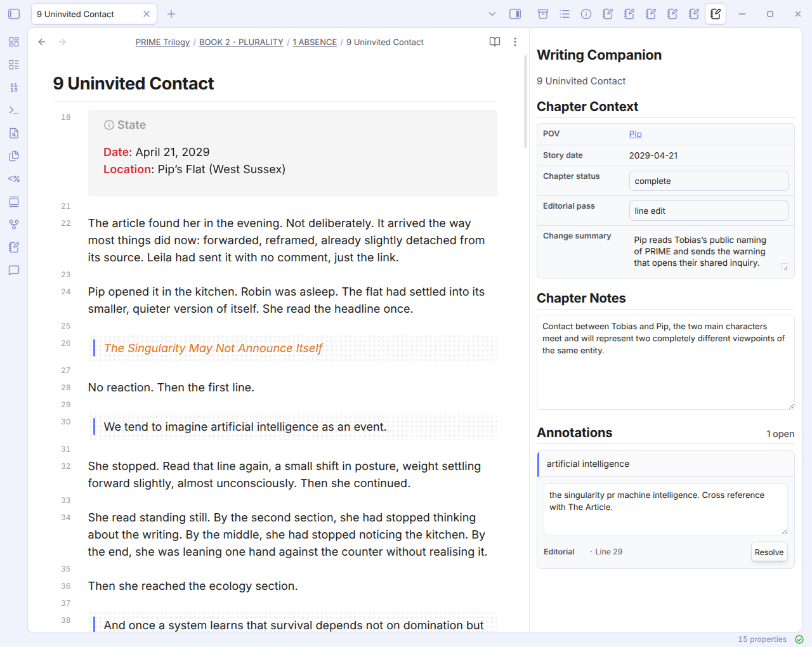Click the '1 open' annotations count

(780, 434)
